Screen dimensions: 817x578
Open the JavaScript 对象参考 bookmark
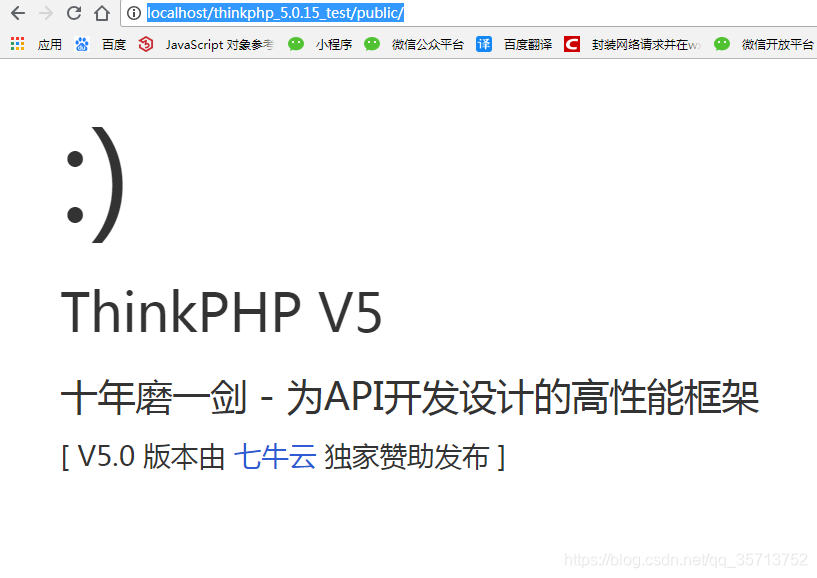pyautogui.click(x=219, y=45)
